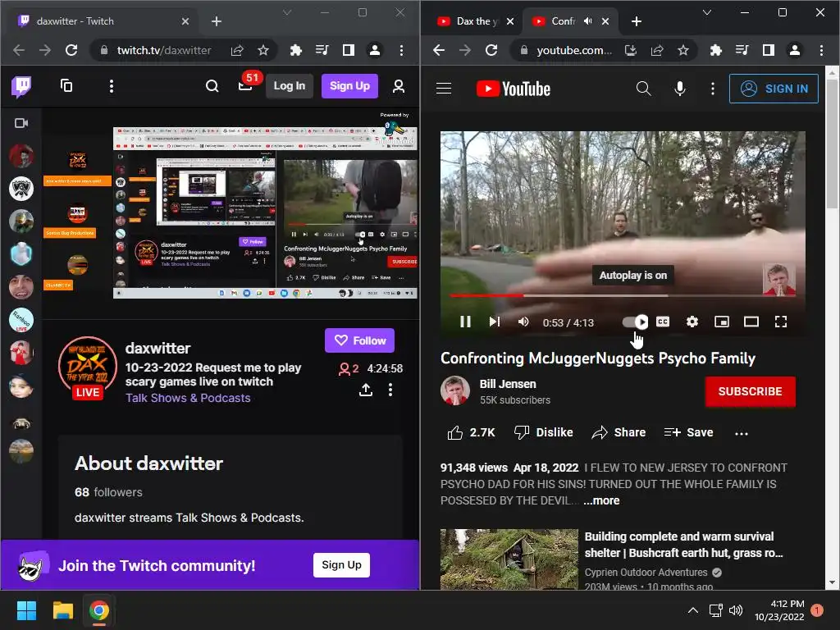The height and width of the screenshot is (630, 840).
Task: Open YouTube player settings gear
Action: (692, 322)
